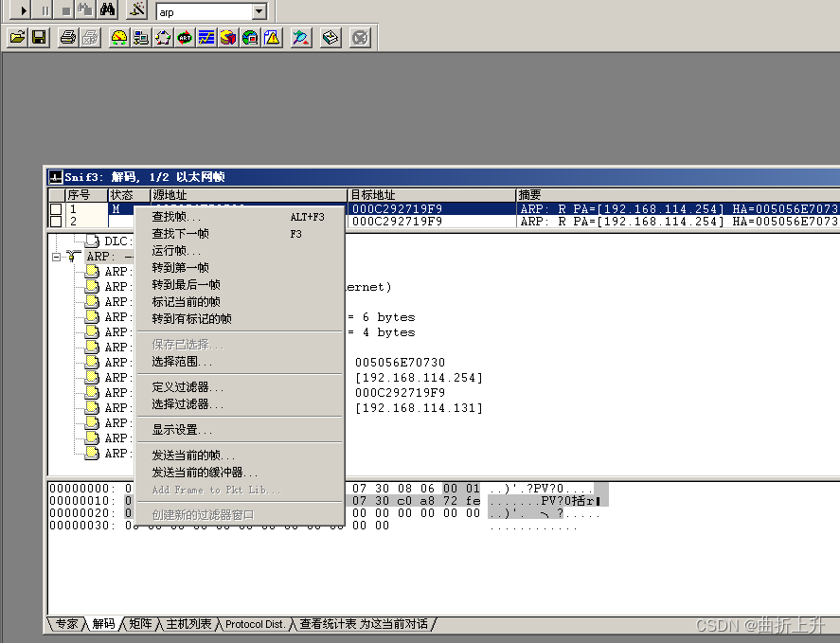Click the value [192.168.114.131]

419,408
